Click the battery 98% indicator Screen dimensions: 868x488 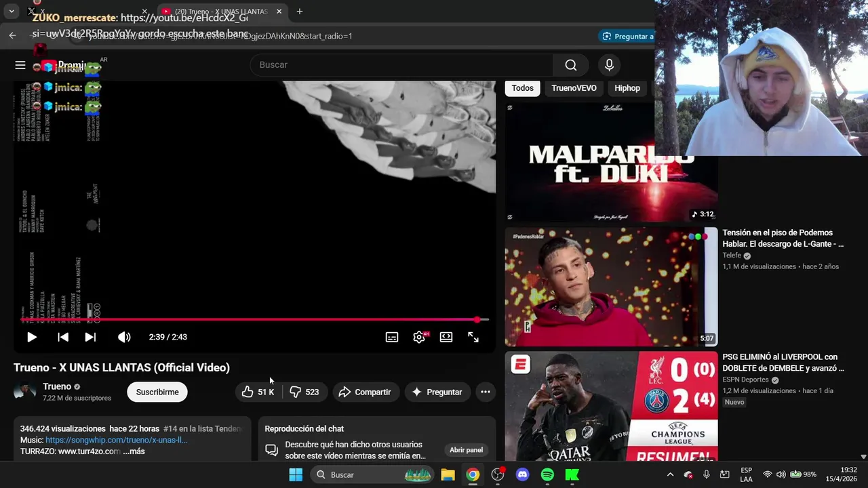803,474
